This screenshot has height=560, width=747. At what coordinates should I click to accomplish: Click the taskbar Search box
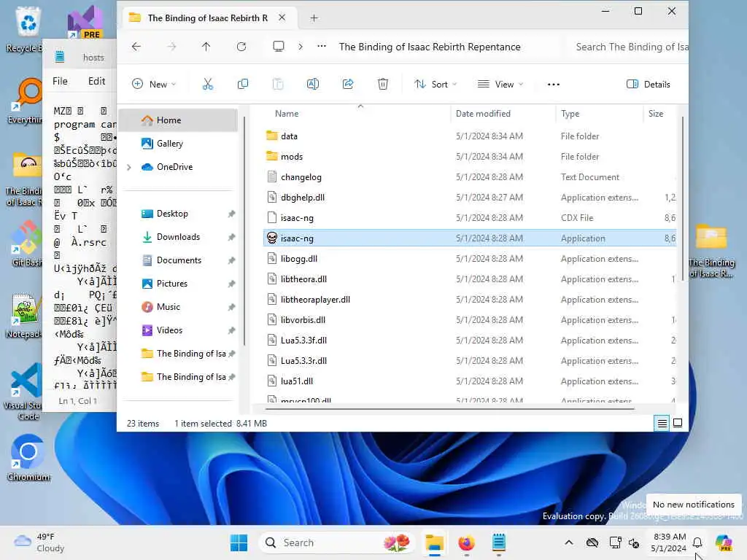337,542
